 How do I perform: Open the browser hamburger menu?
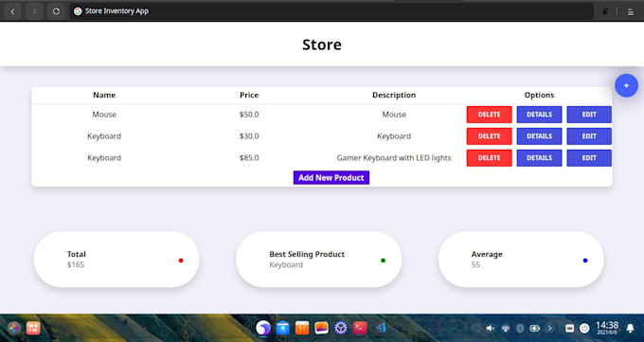click(x=631, y=12)
